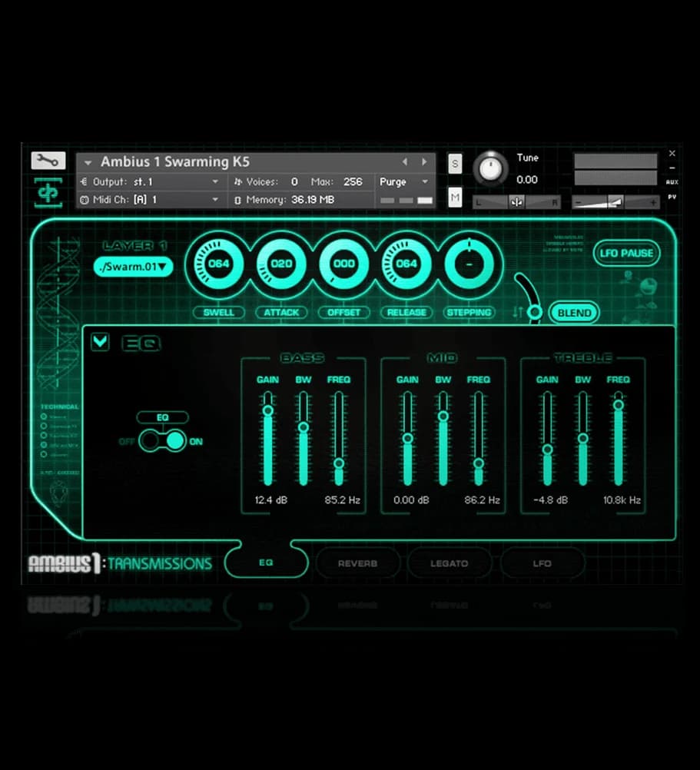Click the Blend button

pyautogui.click(x=574, y=313)
